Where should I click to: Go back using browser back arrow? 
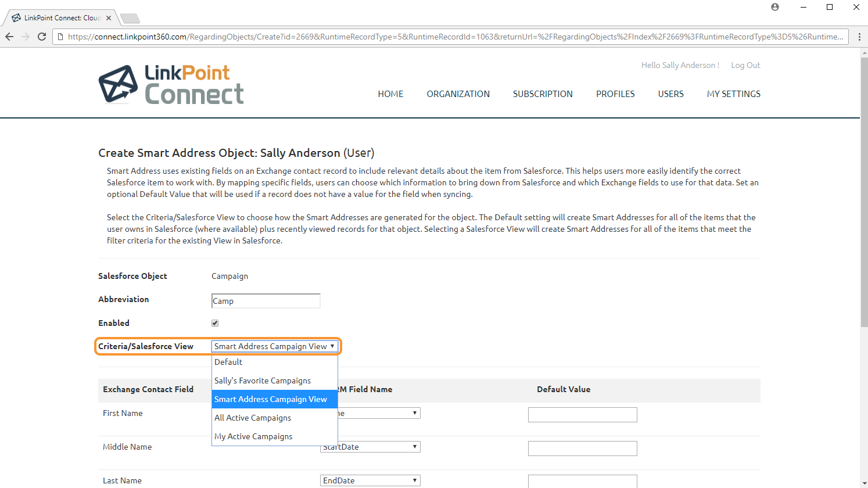[9, 37]
